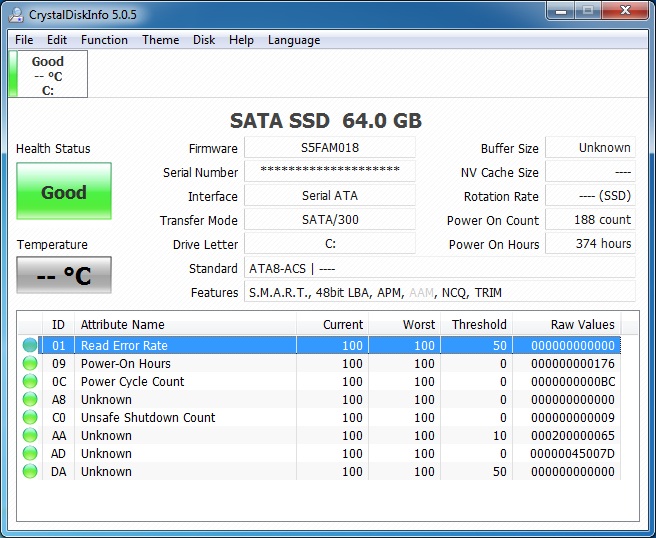Click the ID column header

59,324
